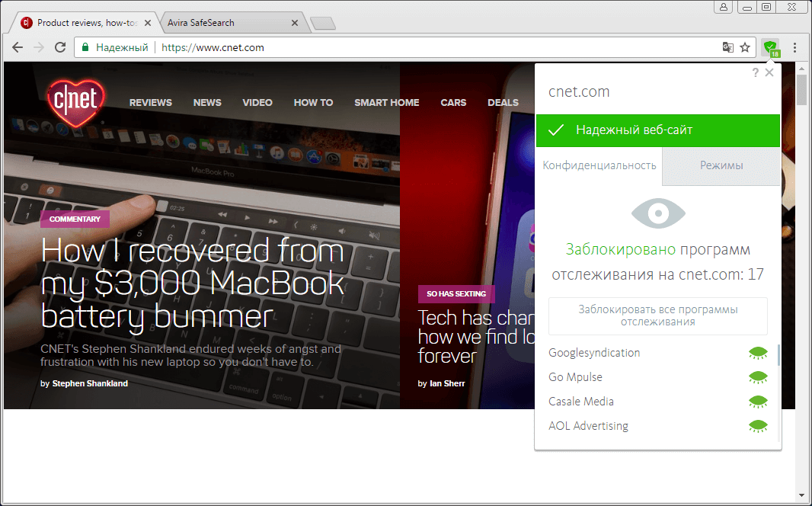Bookmark this page with the star
Viewport: 812px width, 506px height.
pyautogui.click(x=745, y=48)
